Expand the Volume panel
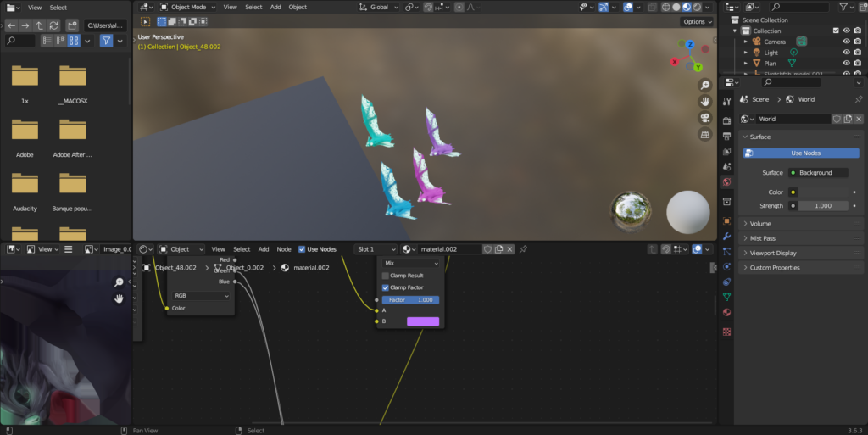868x435 pixels. pyautogui.click(x=760, y=224)
